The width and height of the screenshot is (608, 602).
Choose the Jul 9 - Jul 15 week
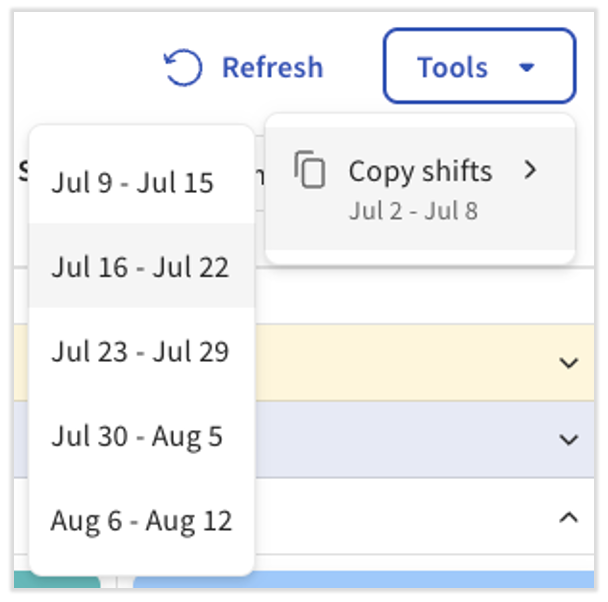pos(132,183)
